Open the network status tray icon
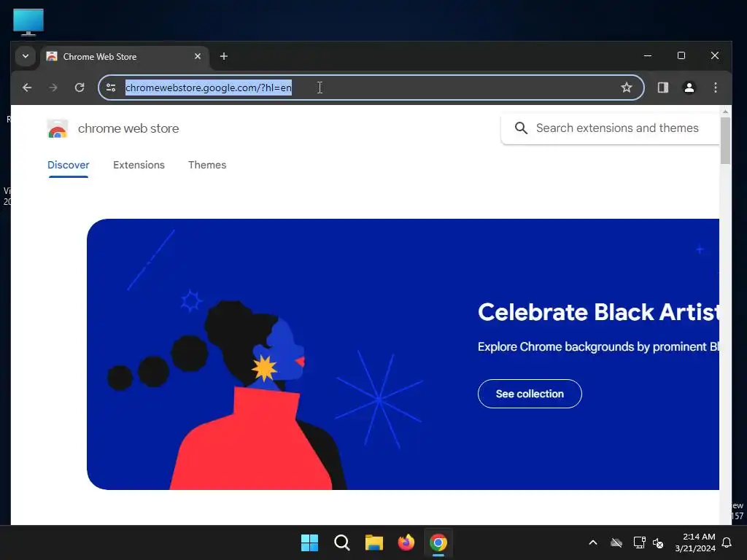 click(639, 542)
